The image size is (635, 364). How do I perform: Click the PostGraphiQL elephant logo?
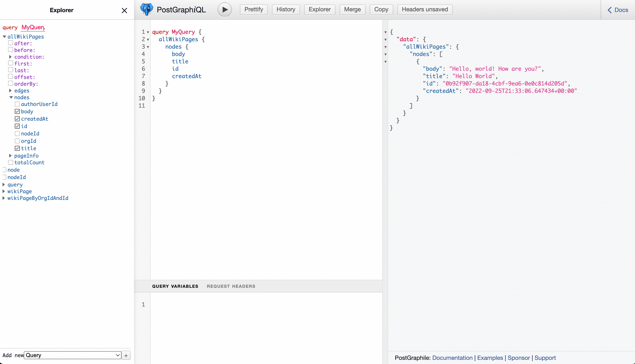pos(146,10)
